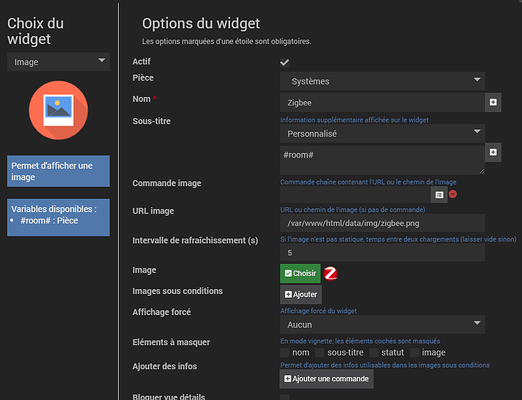Click the empty Commande image input field

355,195
